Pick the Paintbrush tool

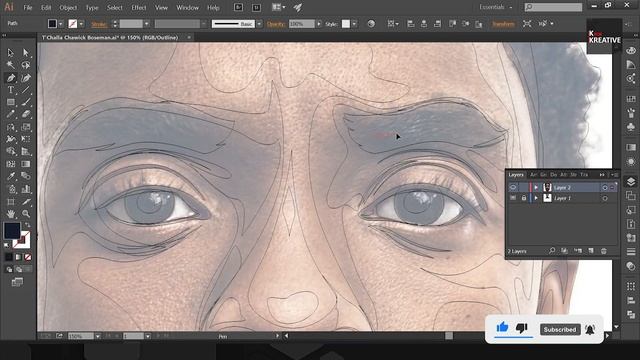click(26, 102)
